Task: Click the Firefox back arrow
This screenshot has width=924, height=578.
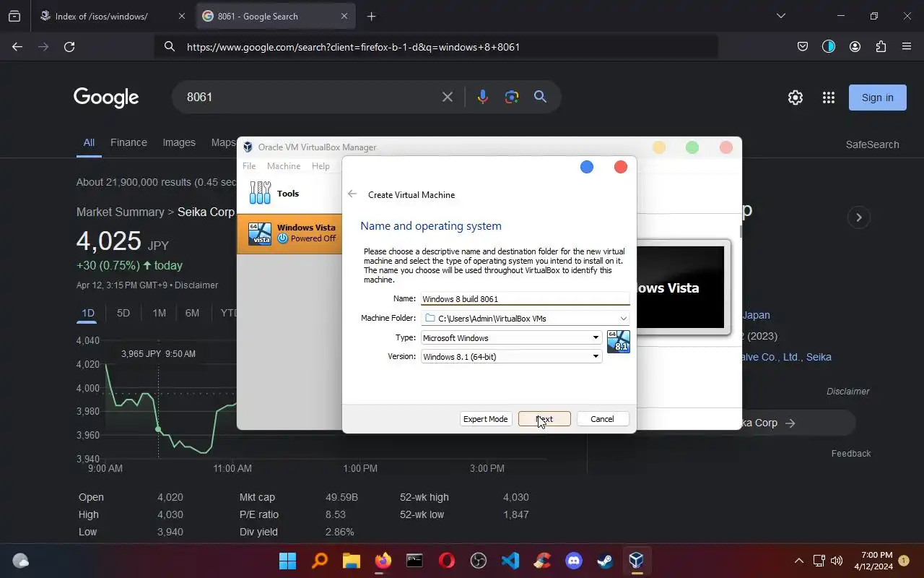Action: point(17,46)
